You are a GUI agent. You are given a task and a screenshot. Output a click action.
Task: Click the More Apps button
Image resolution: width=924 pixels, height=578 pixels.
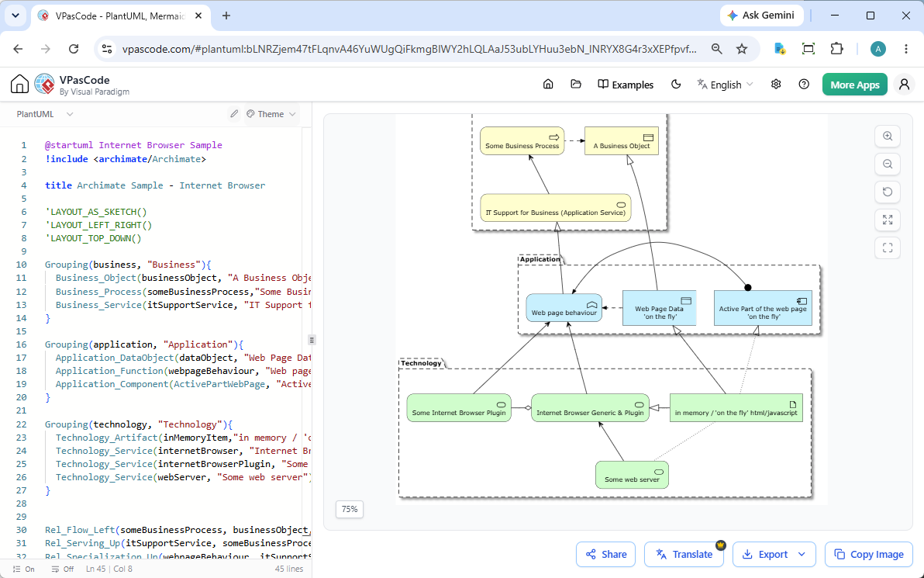[x=854, y=85]
